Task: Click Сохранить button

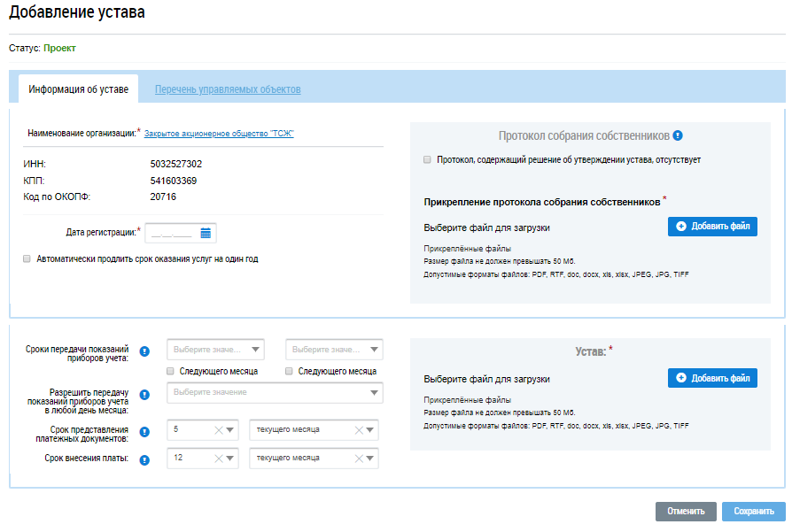Action: [x=753, y=512]
